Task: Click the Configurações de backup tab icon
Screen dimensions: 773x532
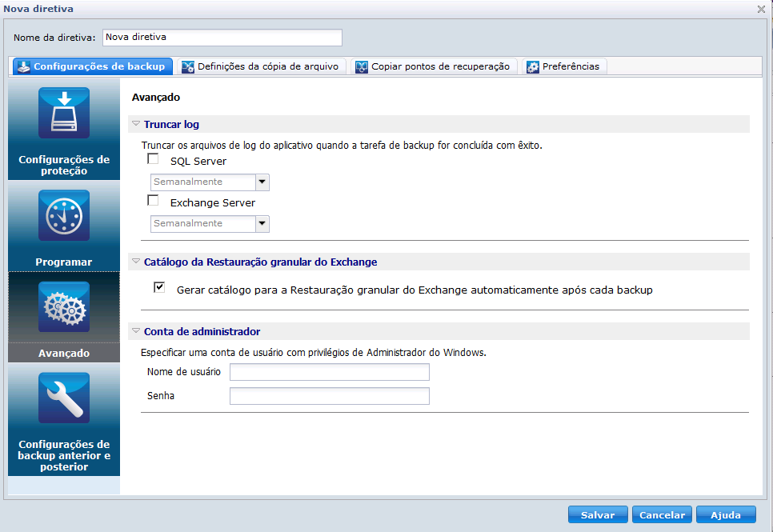Action: coord(24,66)
